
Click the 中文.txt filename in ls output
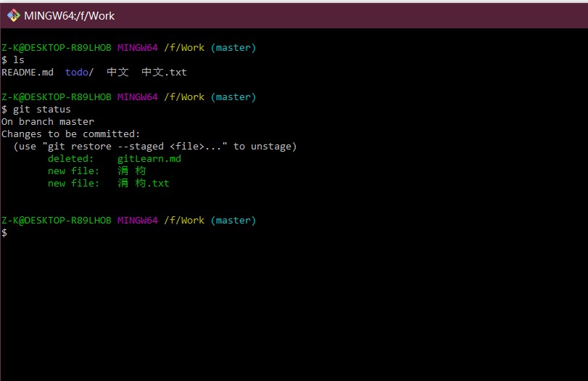point(164,72)
